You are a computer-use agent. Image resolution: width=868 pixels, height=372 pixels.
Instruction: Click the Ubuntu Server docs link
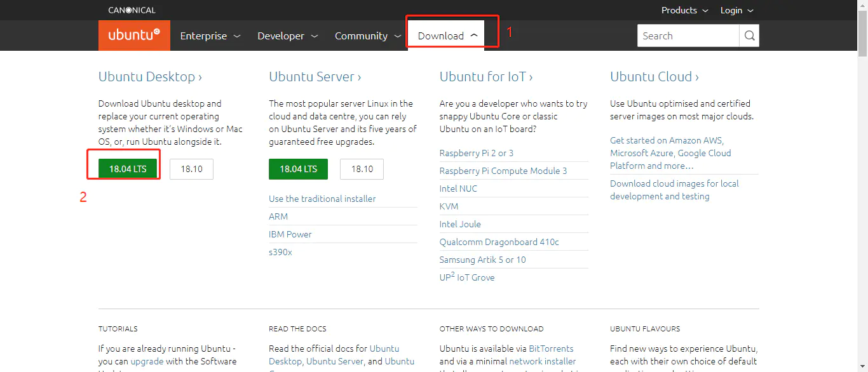[x=335, y=361]
